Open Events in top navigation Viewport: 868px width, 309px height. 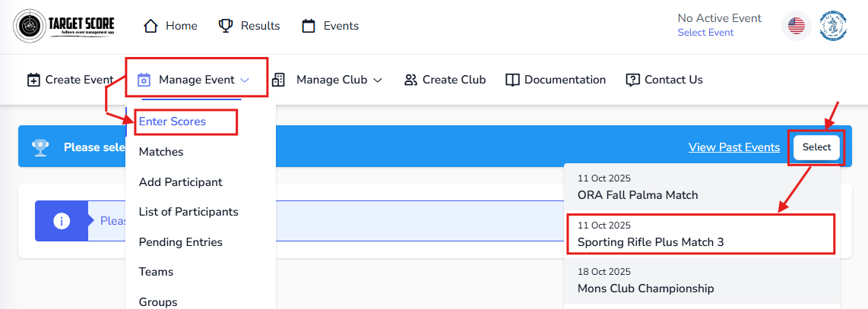click(x=341, y=26)
